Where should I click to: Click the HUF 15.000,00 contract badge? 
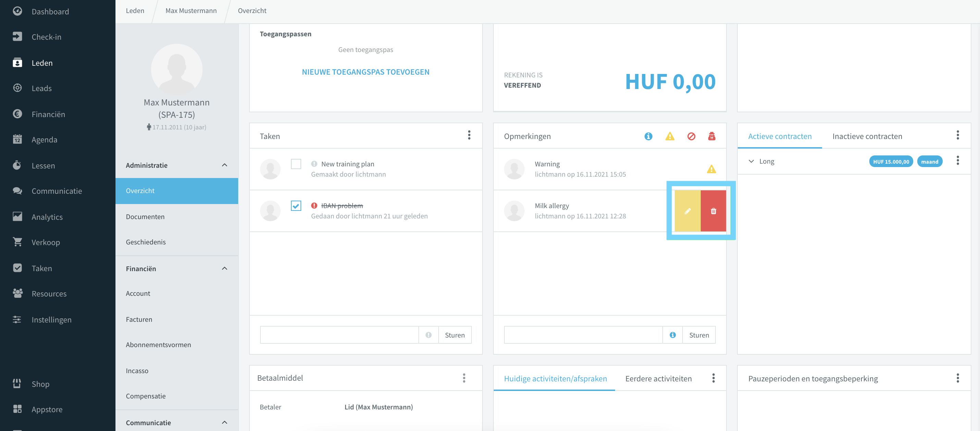(x=891, y=162)
